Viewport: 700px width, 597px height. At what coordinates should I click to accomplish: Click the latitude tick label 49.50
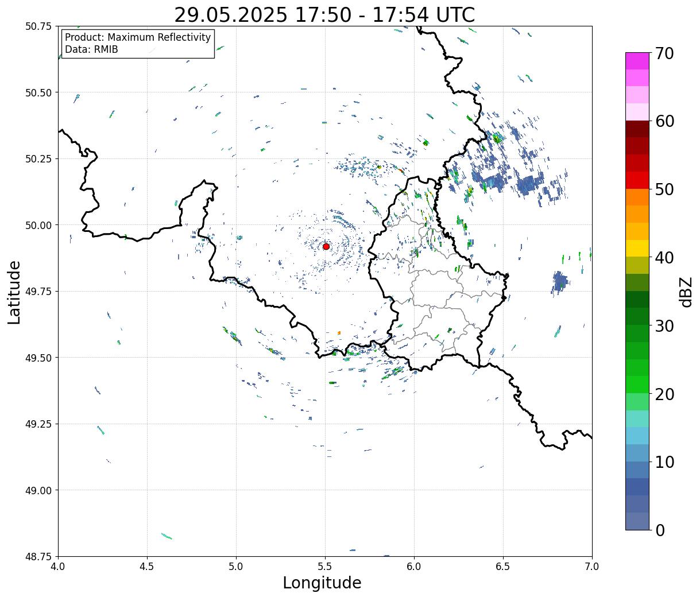point(38,358)
